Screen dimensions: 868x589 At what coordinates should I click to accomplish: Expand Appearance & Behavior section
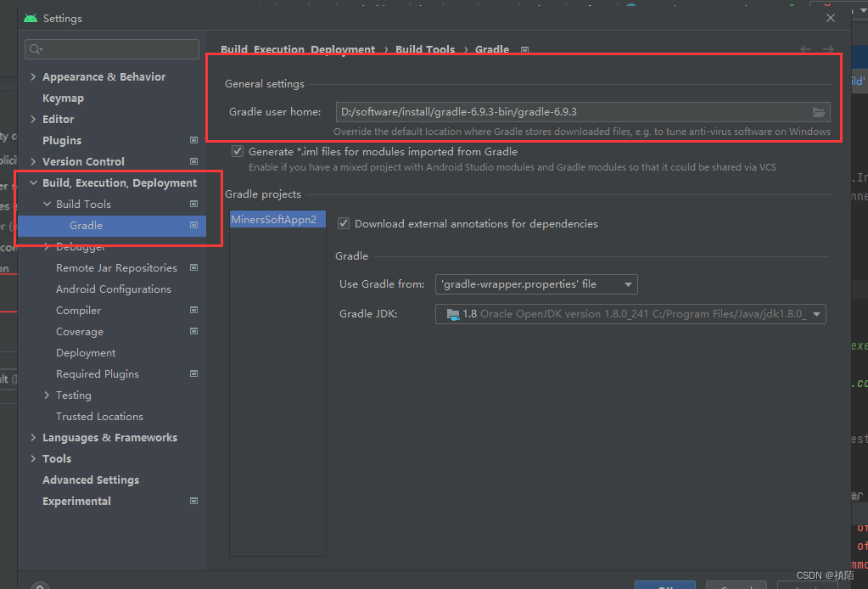click(x=33, y=77)
